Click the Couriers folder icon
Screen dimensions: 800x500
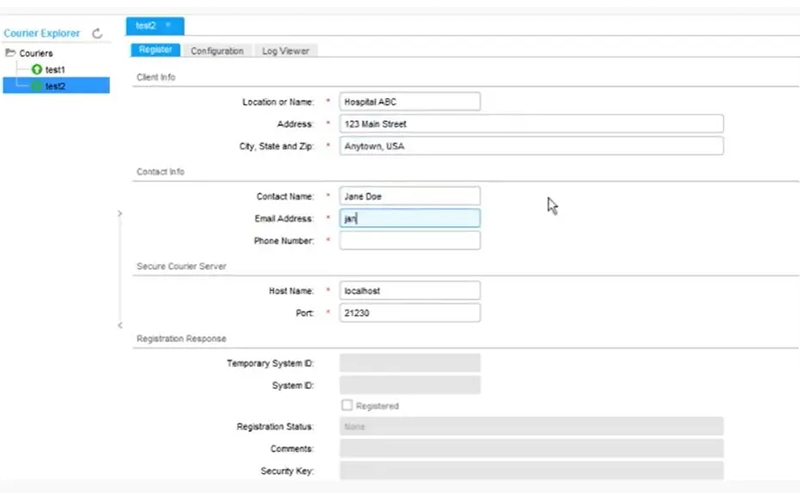tap(10, 53)
